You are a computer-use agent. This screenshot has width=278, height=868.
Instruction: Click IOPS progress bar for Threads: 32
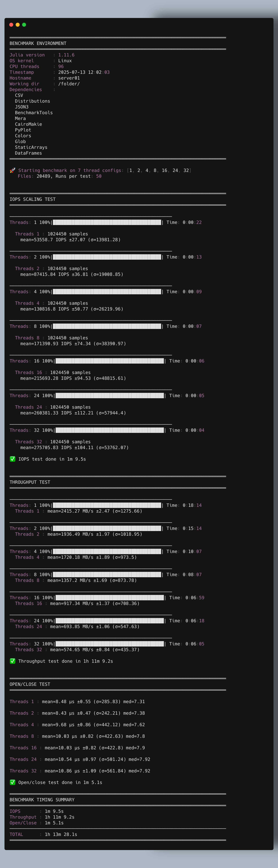coord(110,430)
